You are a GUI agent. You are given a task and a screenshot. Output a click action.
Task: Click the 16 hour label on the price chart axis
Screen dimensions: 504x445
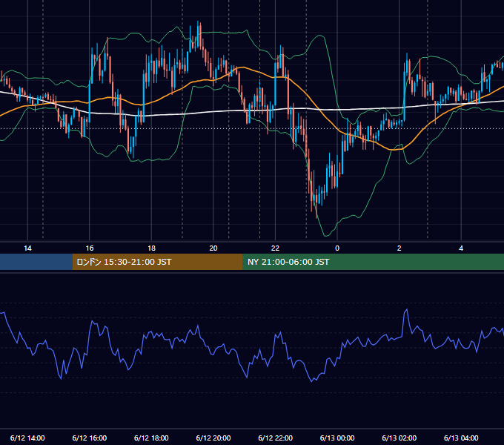pos(90,248)
